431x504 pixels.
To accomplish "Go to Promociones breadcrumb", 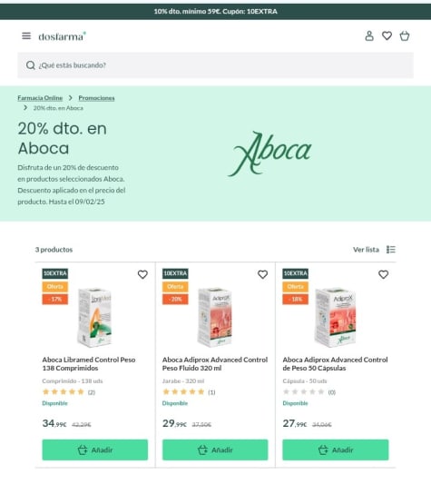I will click(x=96, y=98).
